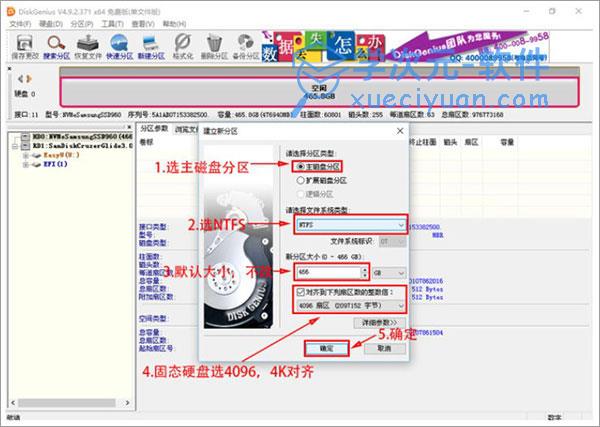600x427 pixels.
Task: Click the drive icon beside EFI(1)
Action: coord(36,165)
